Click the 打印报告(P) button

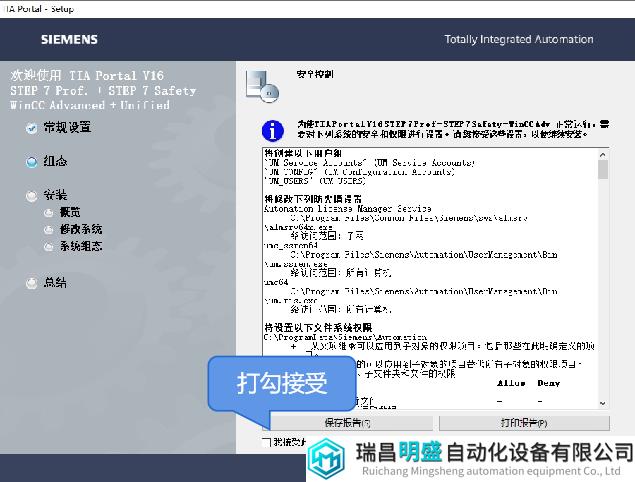point(524,423)
